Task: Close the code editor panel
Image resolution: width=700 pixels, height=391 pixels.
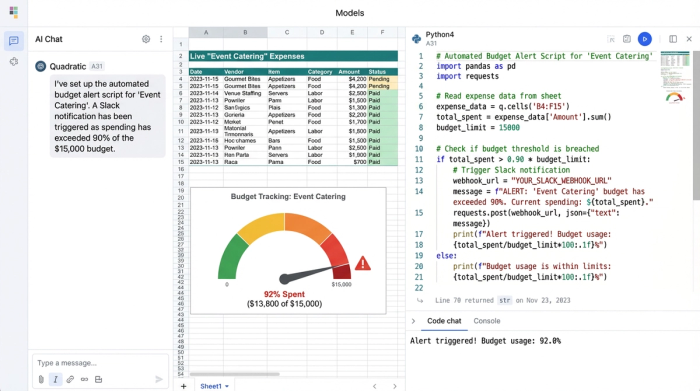Action: click(x=689, y=39)
